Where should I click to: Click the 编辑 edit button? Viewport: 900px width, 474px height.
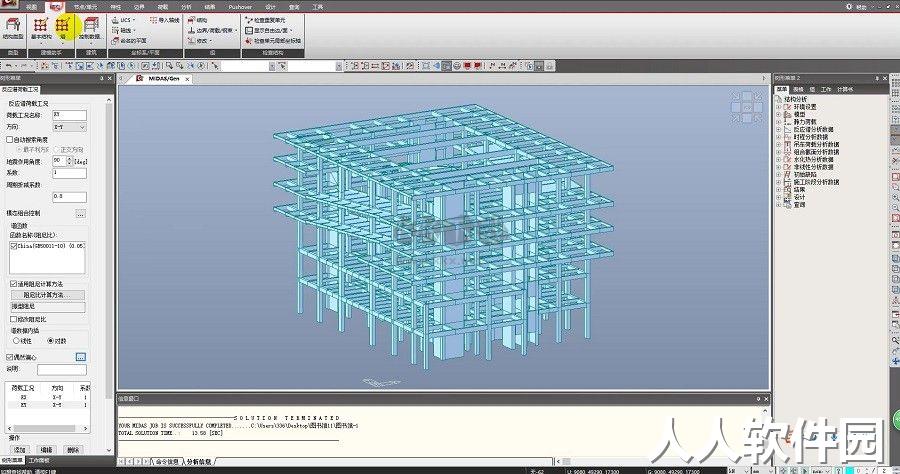coord(46,450)
